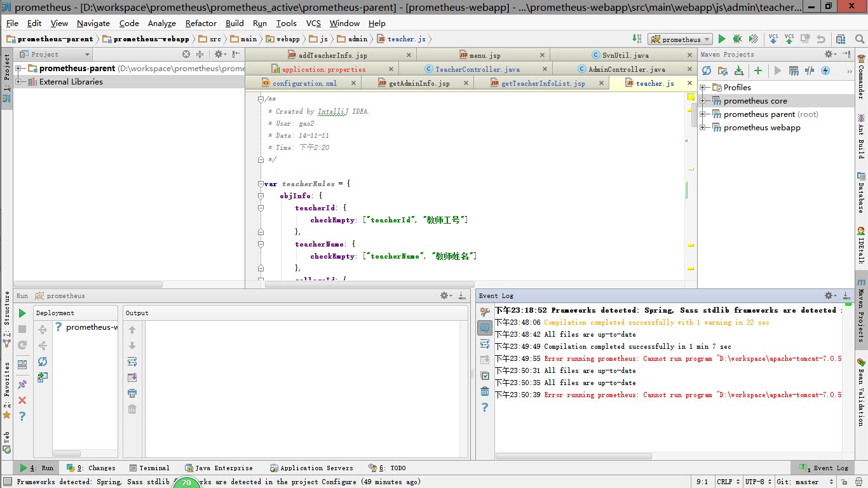
Task: Open Application Servers tool window
Action: tap(311, 468)
